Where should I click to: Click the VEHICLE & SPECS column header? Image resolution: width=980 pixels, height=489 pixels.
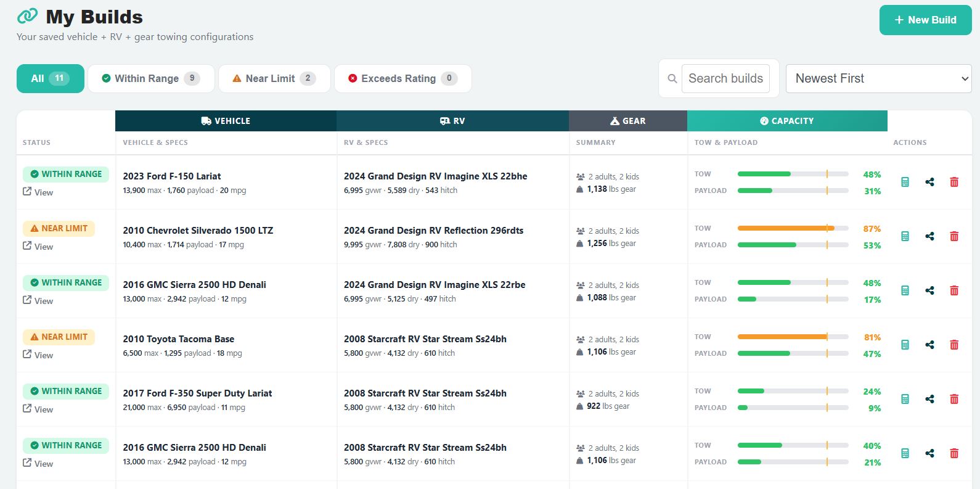pyautogui.click(x=155, y=142)
